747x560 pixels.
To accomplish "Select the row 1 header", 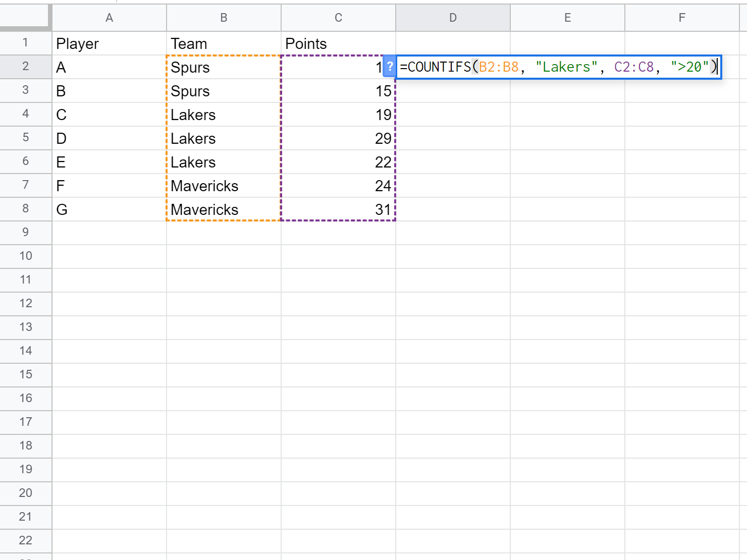I will [x=26, y=43].
